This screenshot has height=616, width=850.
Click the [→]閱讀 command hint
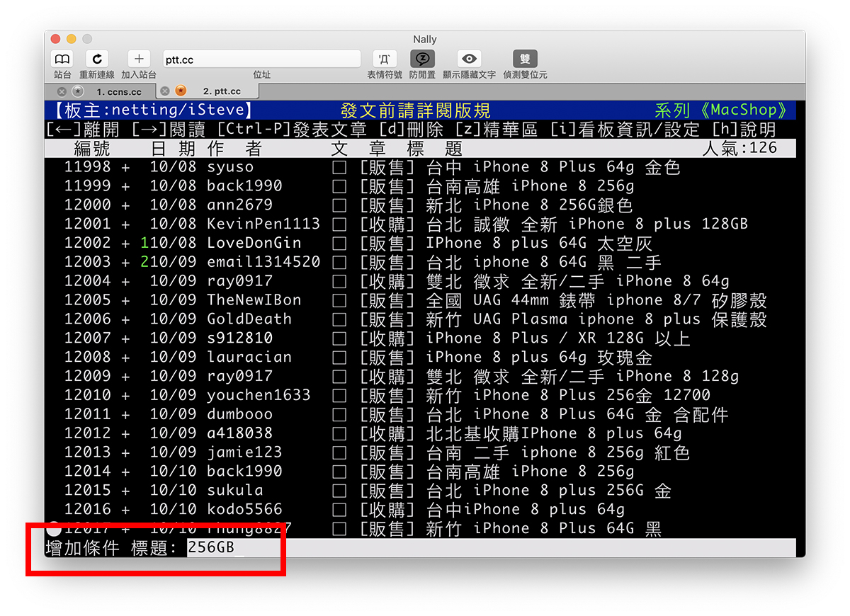click(169, 130)
